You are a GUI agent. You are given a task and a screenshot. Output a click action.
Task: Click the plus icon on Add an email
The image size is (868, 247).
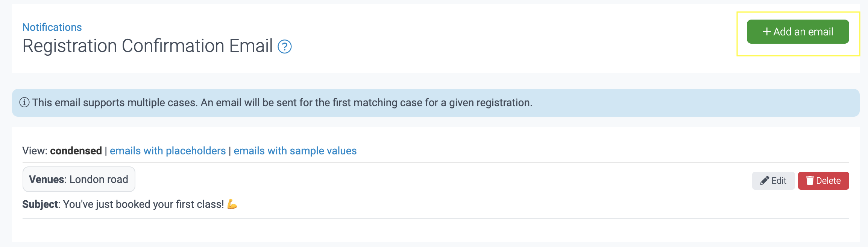[766, 32]
